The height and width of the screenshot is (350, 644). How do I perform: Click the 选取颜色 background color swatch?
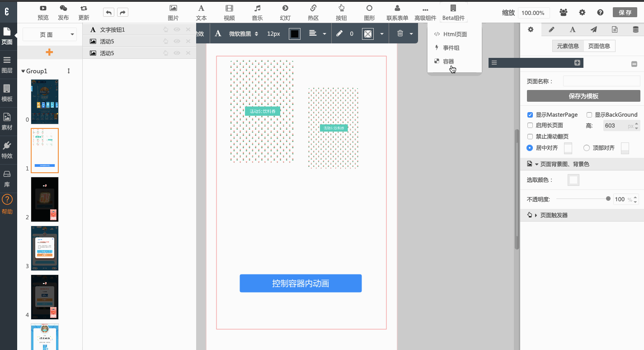click(x=573, y=180)
